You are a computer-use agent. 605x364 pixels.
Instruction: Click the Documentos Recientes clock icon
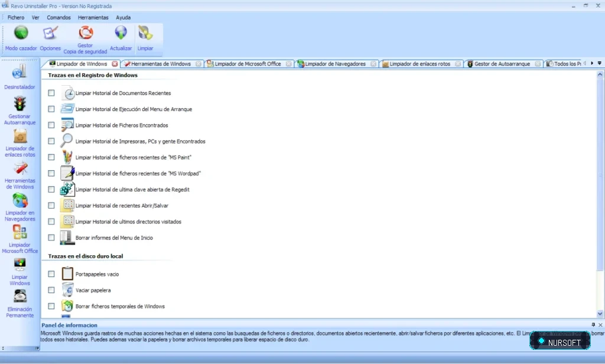68,93
